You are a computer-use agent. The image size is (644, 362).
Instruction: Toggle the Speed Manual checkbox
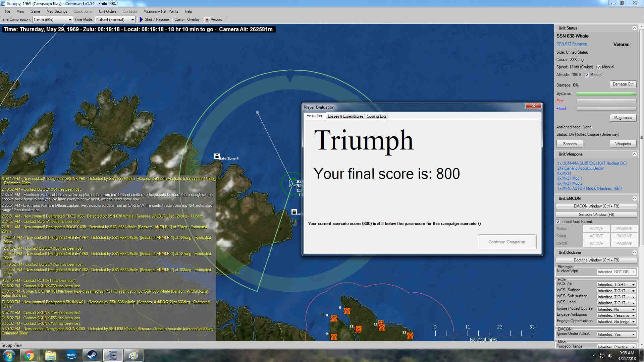click(599, 67)
